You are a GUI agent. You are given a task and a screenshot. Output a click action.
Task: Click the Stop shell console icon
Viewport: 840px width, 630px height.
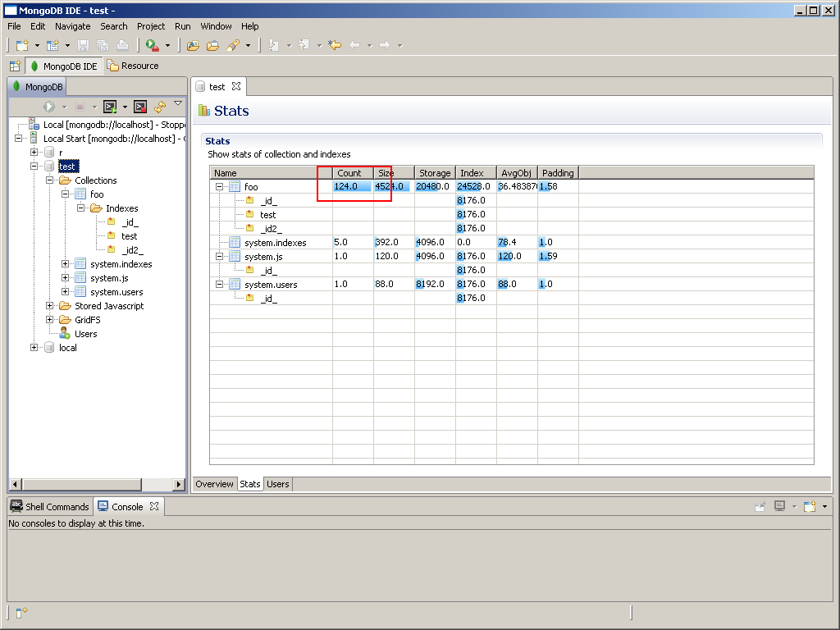coord(140,107)
